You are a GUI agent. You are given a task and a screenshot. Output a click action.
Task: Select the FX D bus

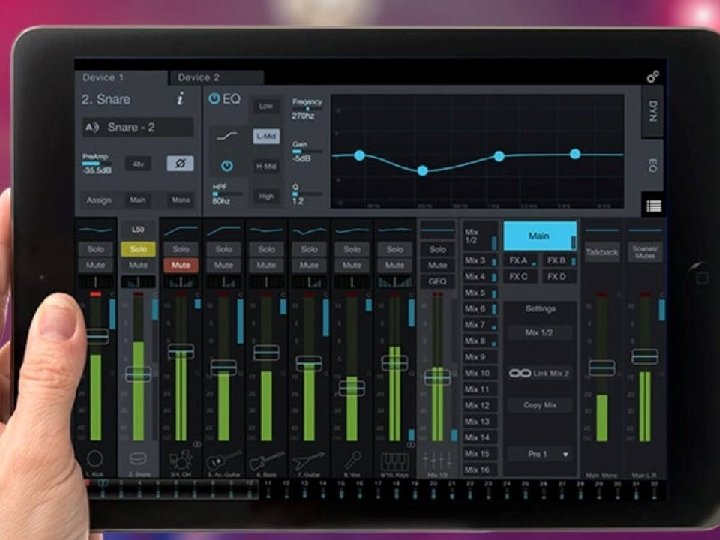[x=559, y=276]
